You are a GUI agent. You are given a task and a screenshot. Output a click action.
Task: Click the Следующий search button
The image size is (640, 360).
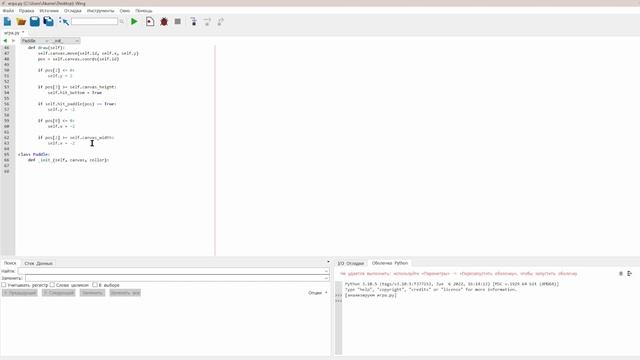pyautogui.click(x=58, y=293)
